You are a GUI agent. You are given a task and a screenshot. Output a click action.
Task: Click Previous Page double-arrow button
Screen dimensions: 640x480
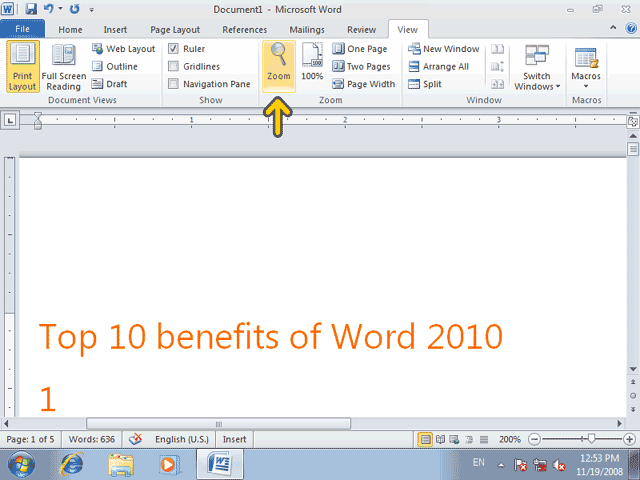click(633, 382)
